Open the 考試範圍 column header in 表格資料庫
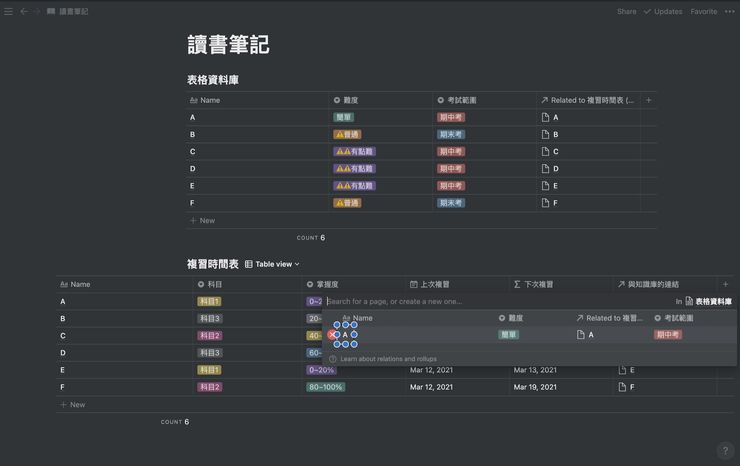Screen dimensions: 740x466 pos(484,100)
